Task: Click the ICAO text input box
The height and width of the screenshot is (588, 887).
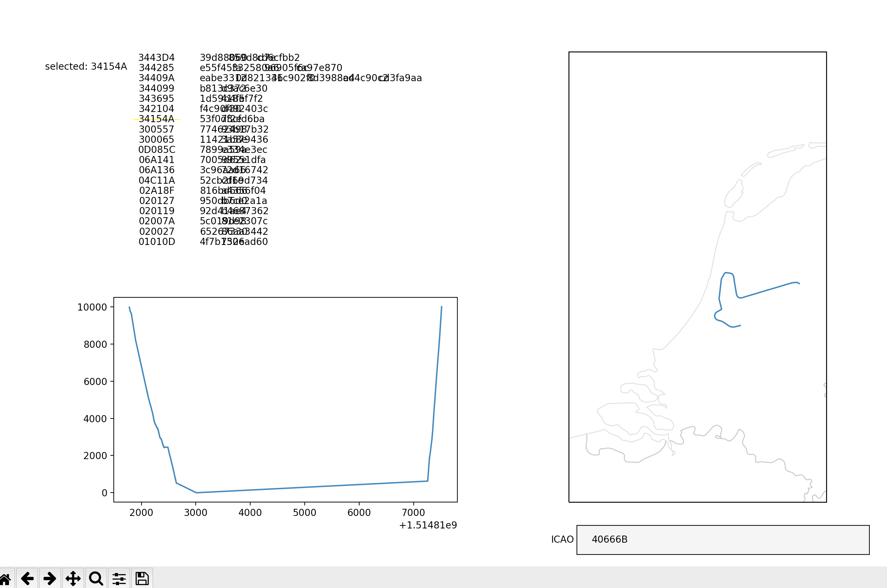Action: coord(723,540)
